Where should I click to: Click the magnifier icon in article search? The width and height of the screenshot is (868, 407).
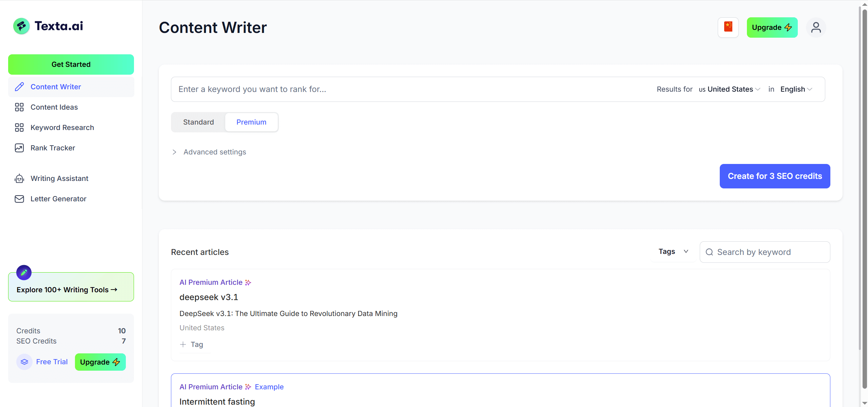[x=709, y=252]
